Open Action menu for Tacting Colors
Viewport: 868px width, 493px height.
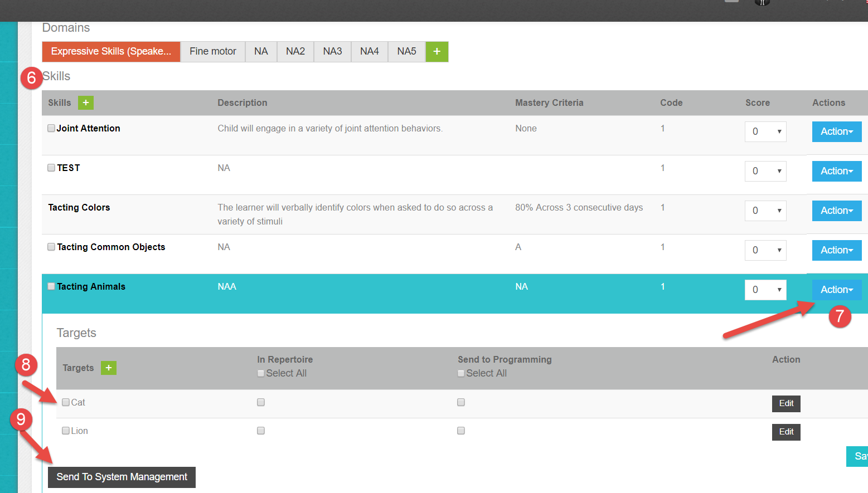[x=837, y=211]
